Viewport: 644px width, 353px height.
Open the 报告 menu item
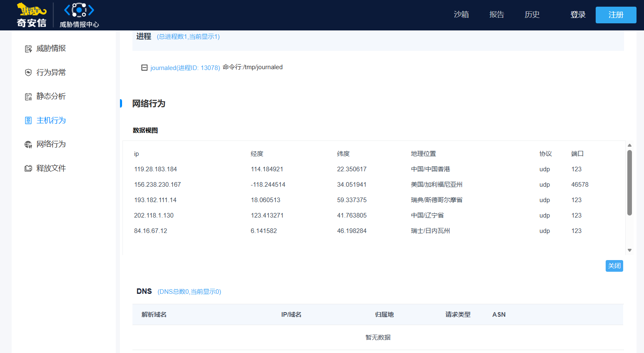tap(497, 15)
